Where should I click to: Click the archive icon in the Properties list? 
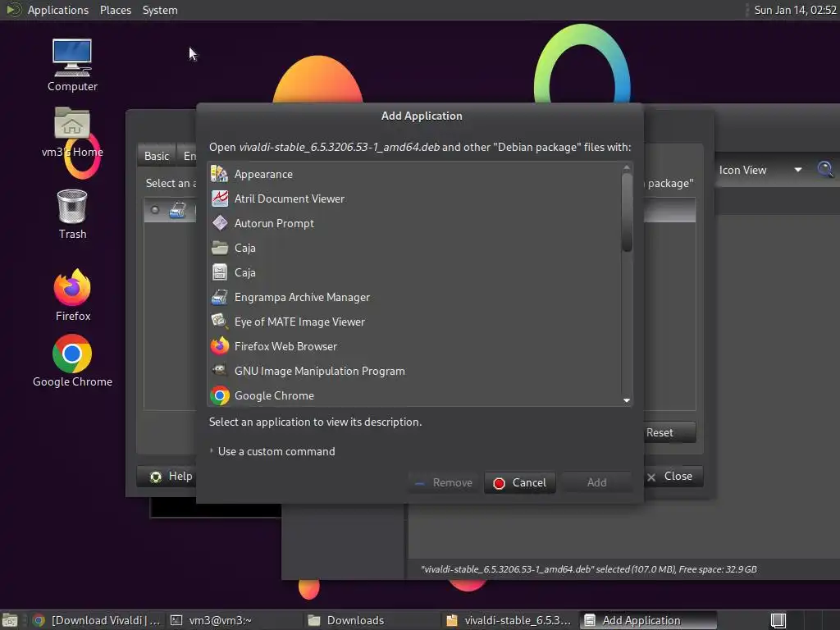click(178, 210)
